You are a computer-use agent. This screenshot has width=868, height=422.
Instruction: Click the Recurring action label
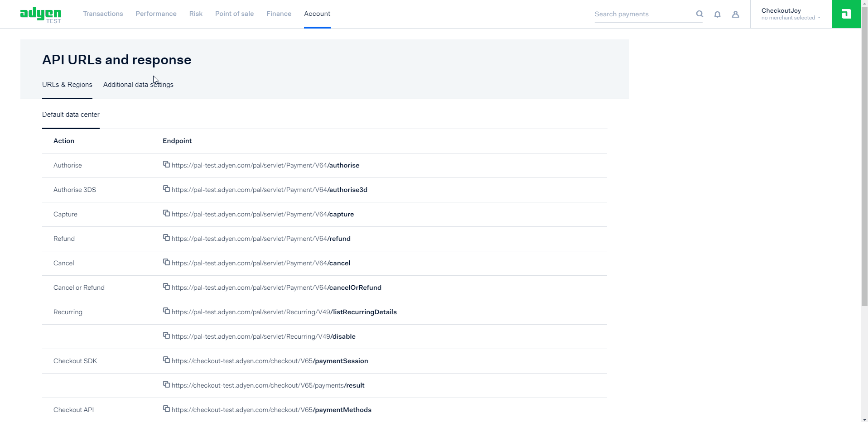[x=68, y=312]
